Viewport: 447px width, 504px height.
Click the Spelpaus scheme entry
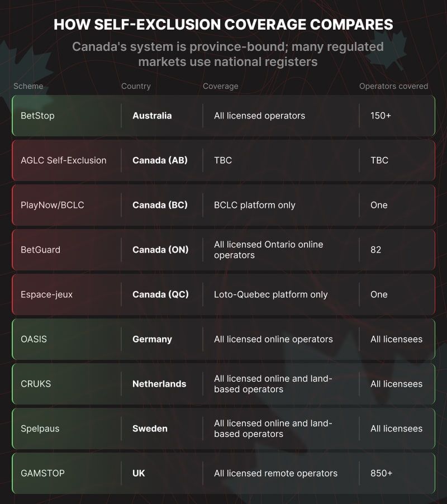[40, 429]
